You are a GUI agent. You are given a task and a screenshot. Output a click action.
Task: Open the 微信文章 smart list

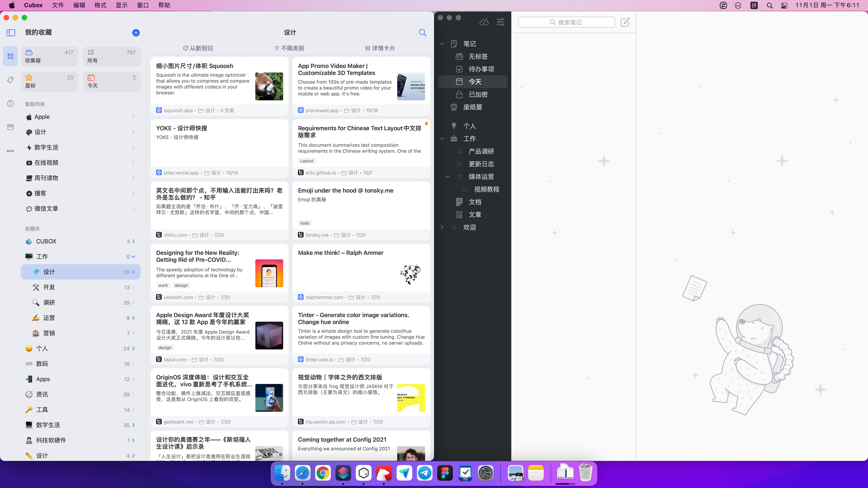pyautogui.click(x=81, y=209)
